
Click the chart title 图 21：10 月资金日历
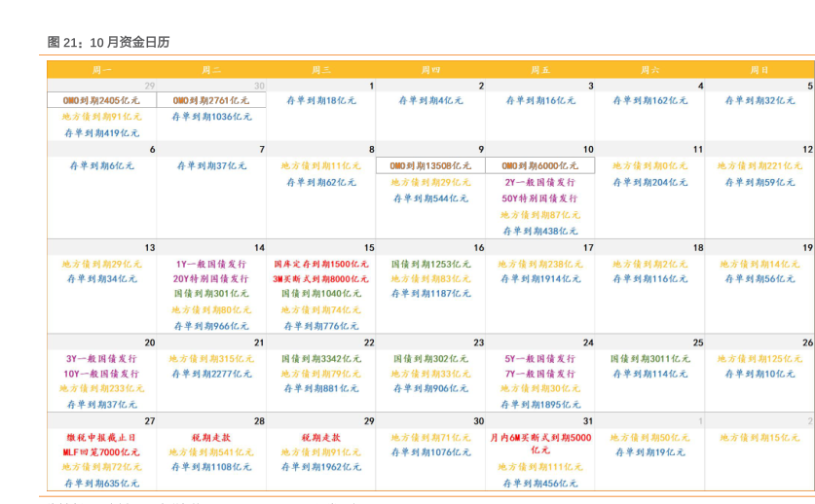[108, 42]
